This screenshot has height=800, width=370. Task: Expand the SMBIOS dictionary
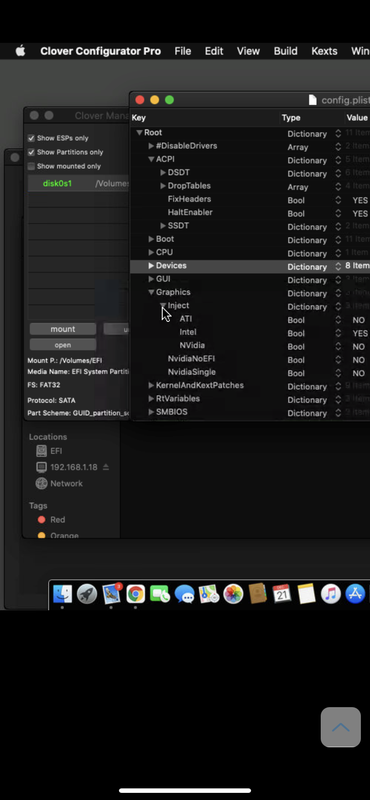[x=151, y=412]
